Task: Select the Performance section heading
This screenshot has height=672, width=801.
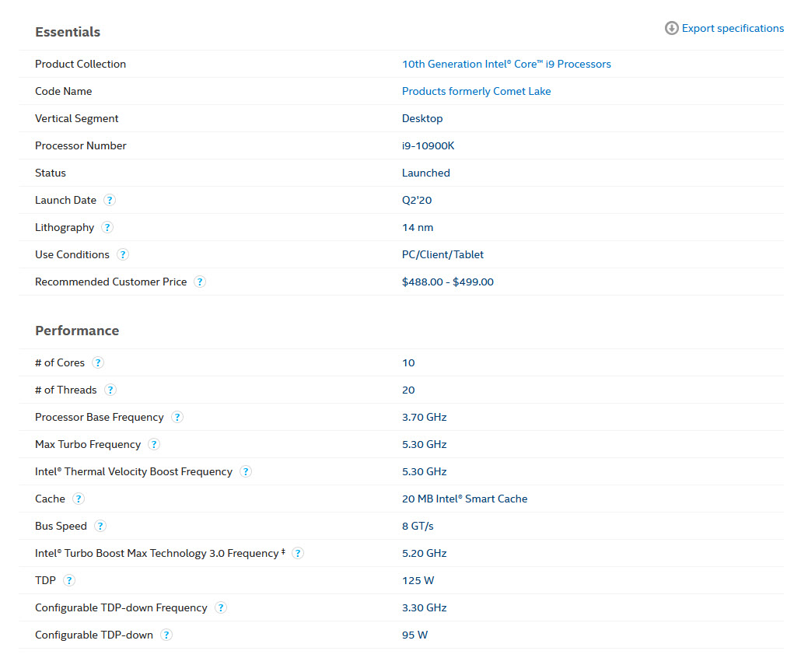Action: (77, 331)
